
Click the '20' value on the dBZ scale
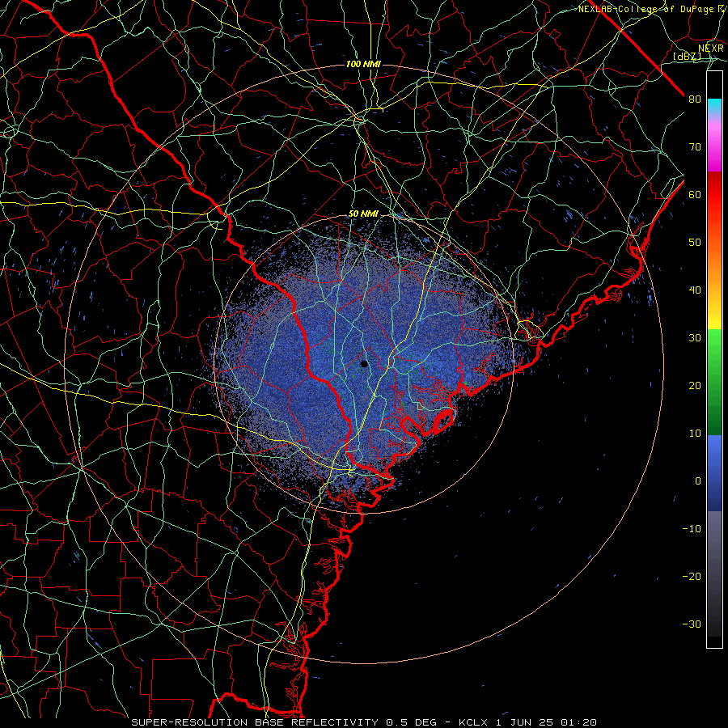pyautogui.click(x=695, y=385)
